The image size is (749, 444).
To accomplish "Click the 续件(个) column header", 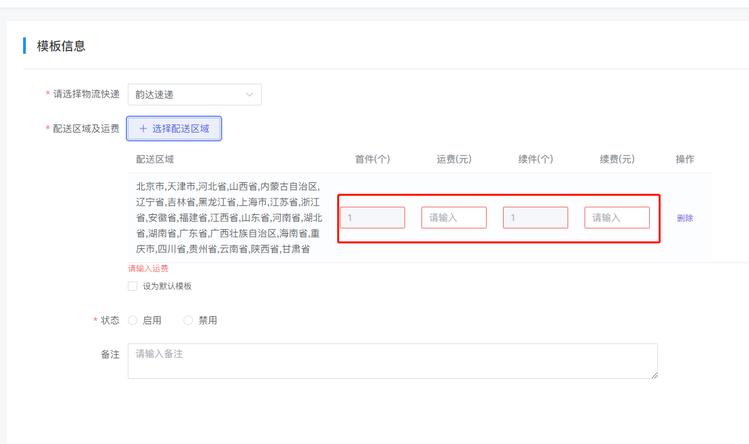I will pos(535,159).
